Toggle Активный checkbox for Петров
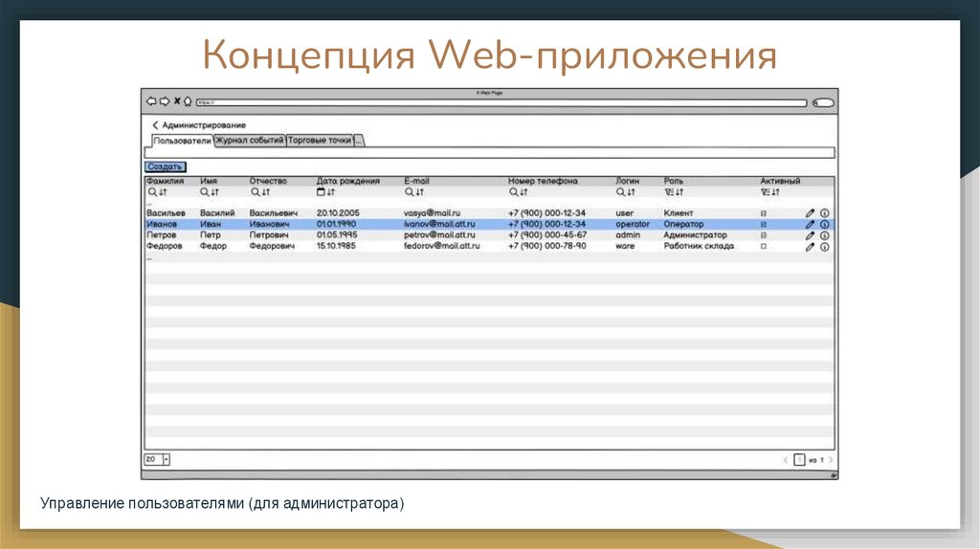The height and width of the screenshot is (549, 980). (763, 235)
